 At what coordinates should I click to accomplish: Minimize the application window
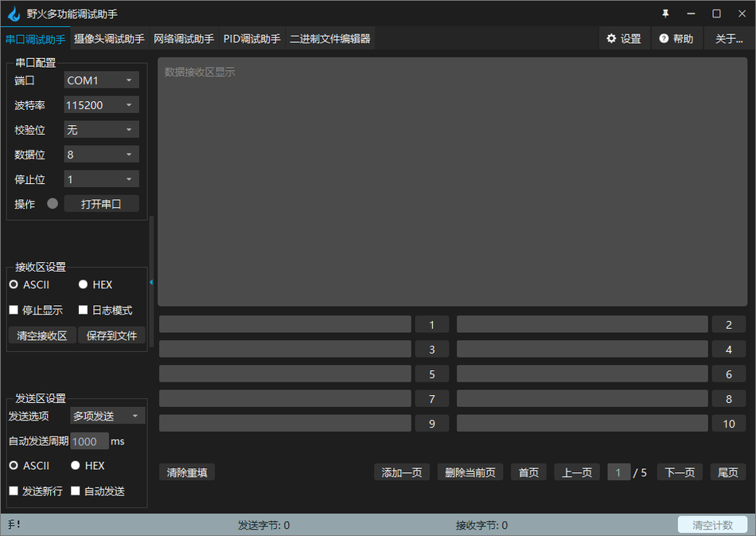tap(691, 14)
